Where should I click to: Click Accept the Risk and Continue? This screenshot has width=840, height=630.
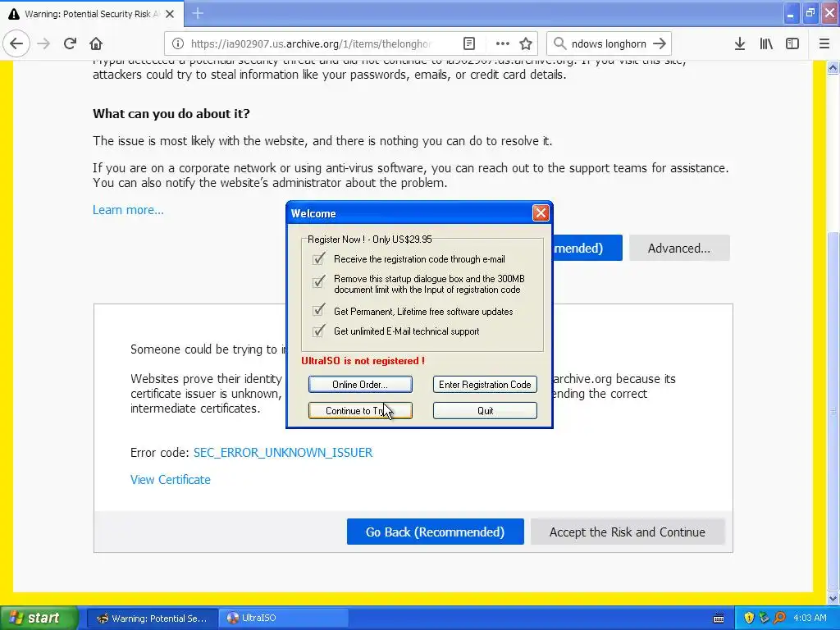tap(628, 532)
